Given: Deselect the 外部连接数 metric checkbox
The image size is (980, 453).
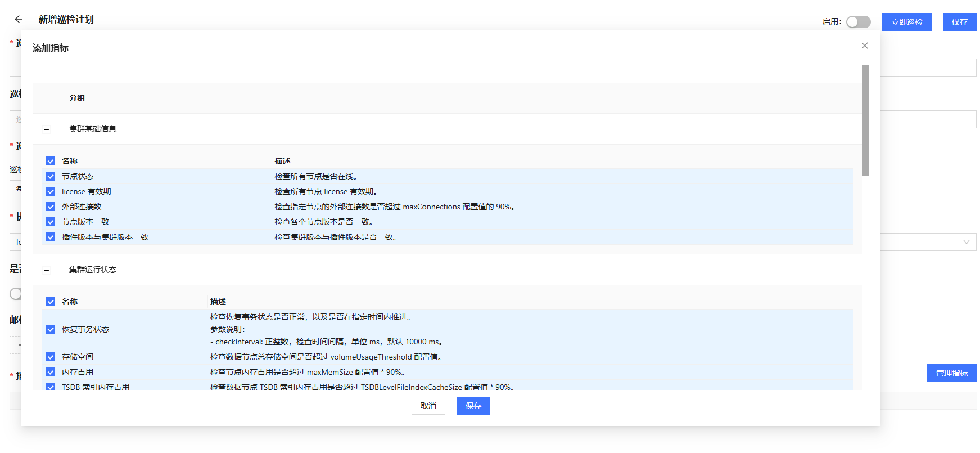Looking at the screenshot, I should (x=51, y=207).
